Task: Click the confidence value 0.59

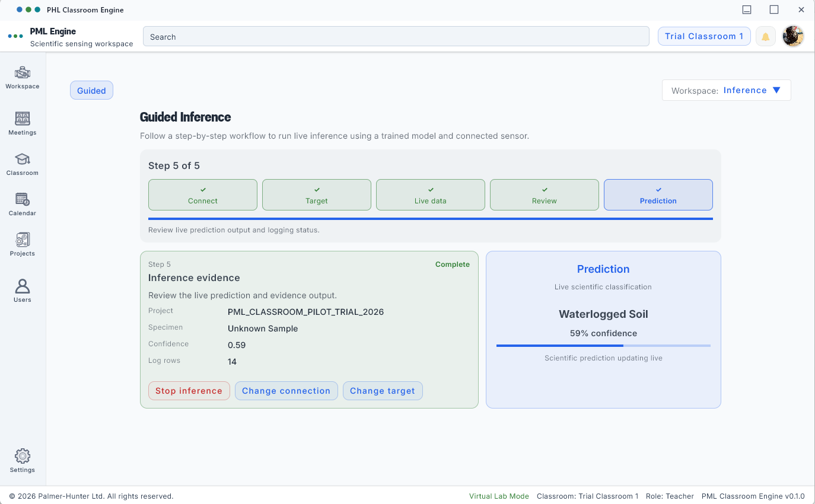Action: (237, 345)
